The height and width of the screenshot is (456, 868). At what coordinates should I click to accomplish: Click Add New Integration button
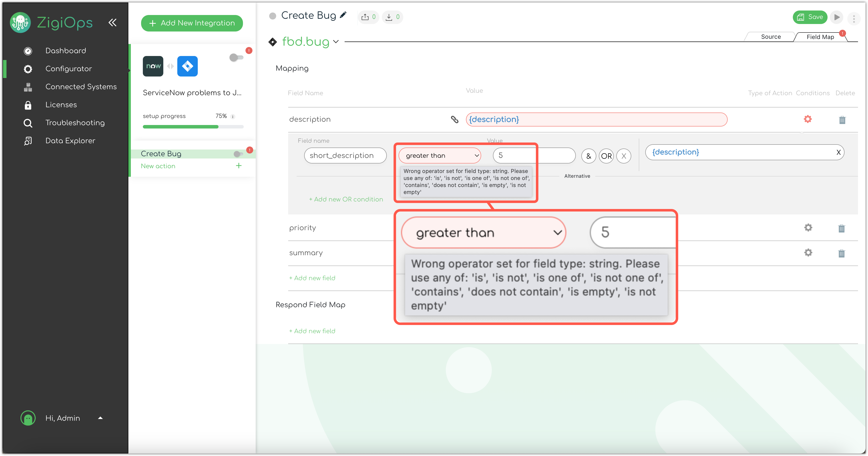pyautogui.click(x=192, y=23)
